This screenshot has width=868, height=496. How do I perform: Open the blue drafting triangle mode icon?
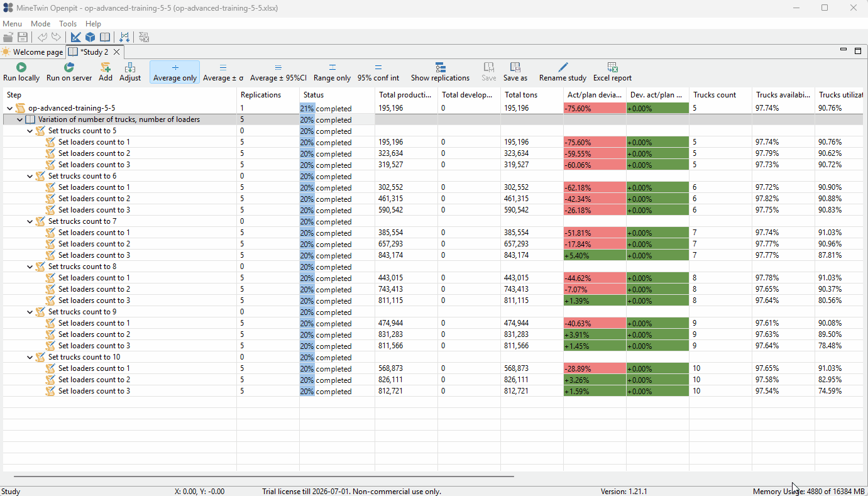pyautogui.click(x=76, y=38)
